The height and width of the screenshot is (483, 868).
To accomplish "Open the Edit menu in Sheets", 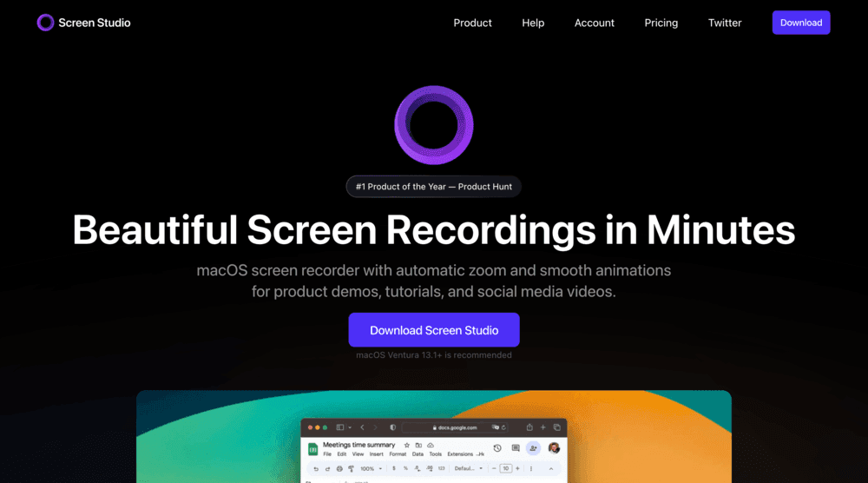I will [x=341, y=454].
